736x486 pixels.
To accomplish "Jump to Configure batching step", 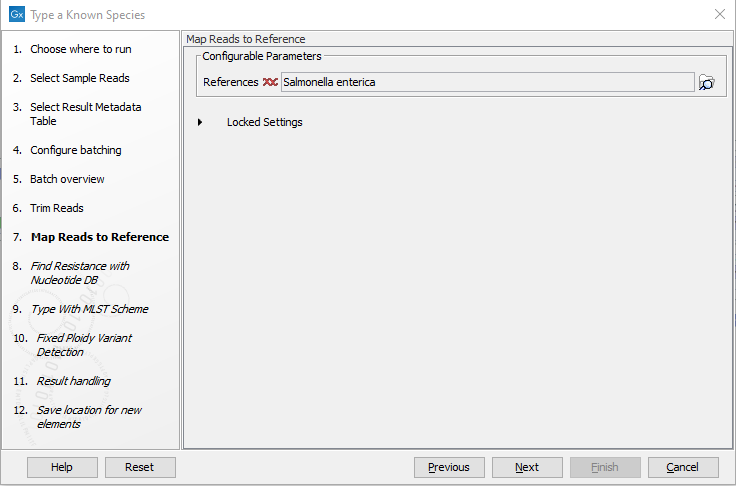I will tap(75, 150).
